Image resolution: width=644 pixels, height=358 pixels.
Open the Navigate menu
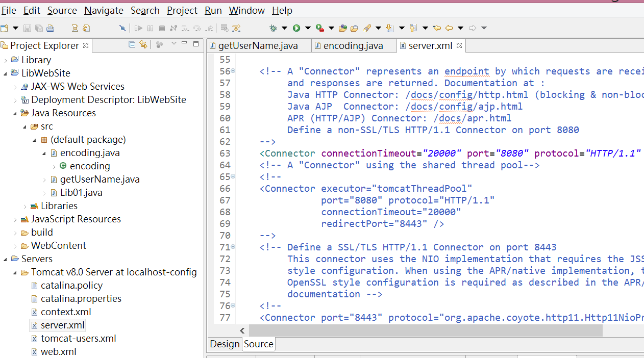point(104,10)
